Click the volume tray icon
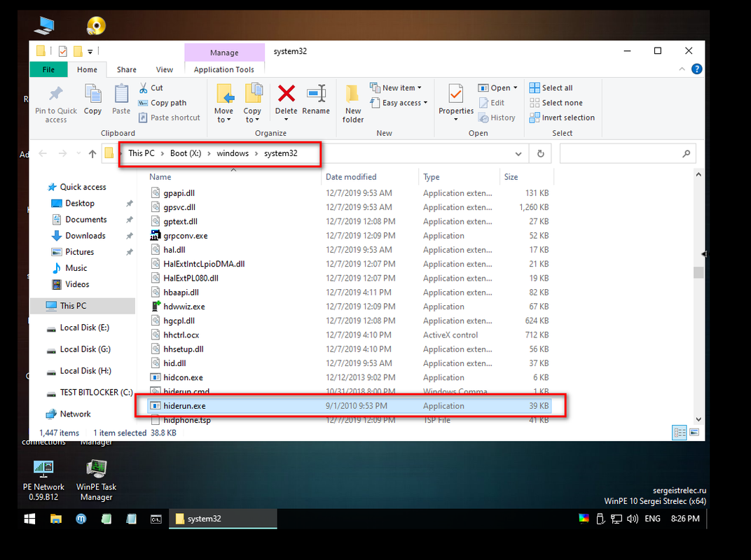The width and height of the screenshot is (751, 560). tap(632, 519)
